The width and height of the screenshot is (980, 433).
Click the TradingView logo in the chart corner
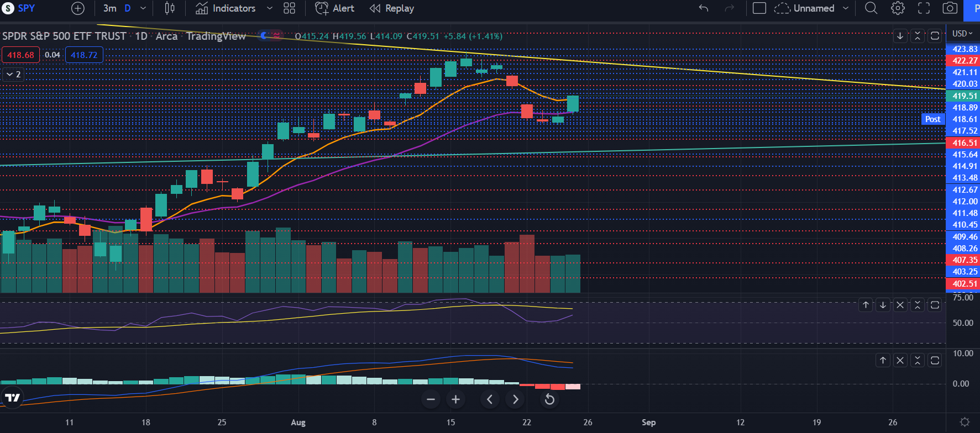12,397
